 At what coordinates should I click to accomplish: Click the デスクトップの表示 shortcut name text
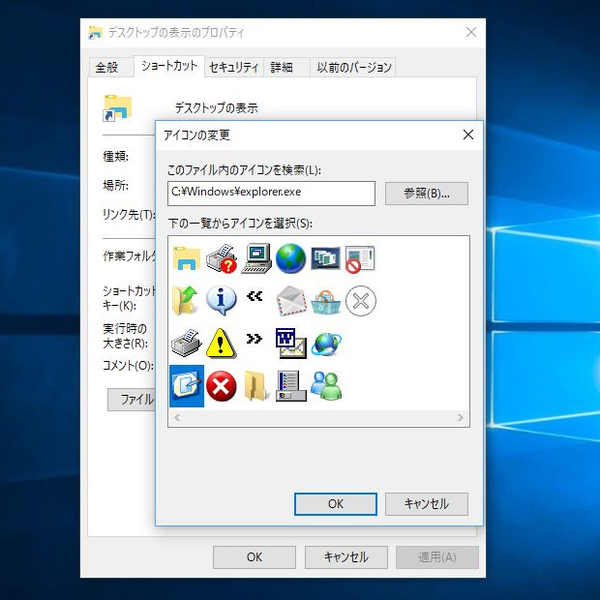click(217, 108)
